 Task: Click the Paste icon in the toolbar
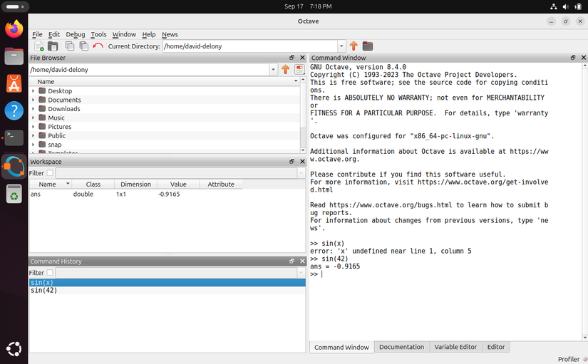pos(83,46)
